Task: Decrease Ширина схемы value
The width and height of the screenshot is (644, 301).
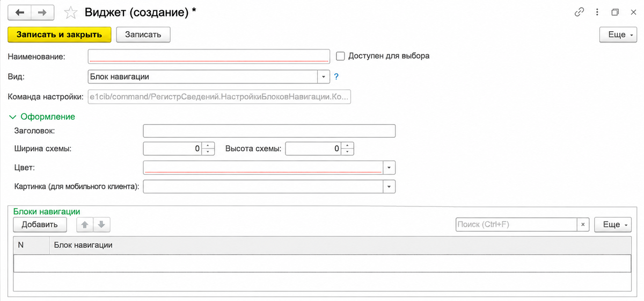Action: point(209,152)
